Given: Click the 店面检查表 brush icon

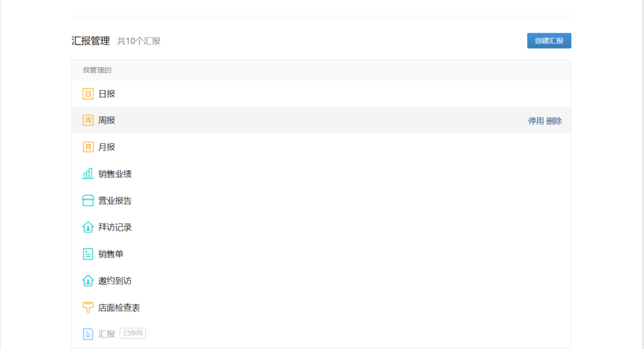Looking at the screenshot, I should pos(88,307).
